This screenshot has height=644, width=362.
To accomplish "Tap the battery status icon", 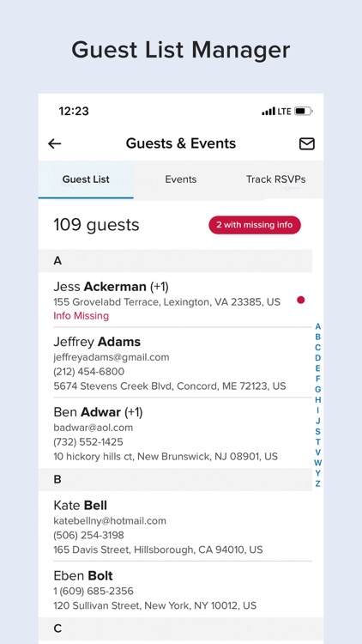I will (304, 112).
